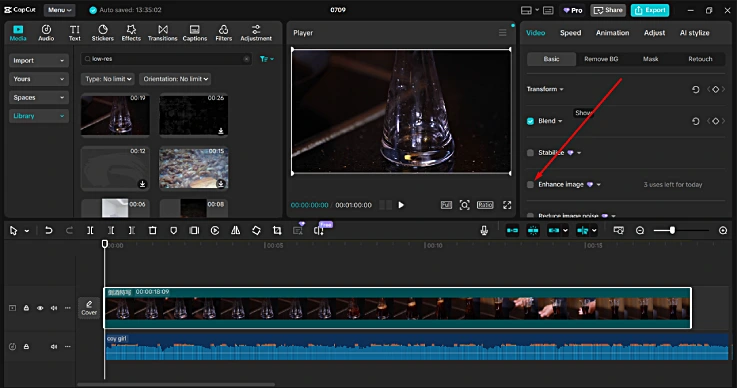
Task: Click the Undo arrow in timeline toolbar
Action: pyautogui.click(x=48, y=230)
